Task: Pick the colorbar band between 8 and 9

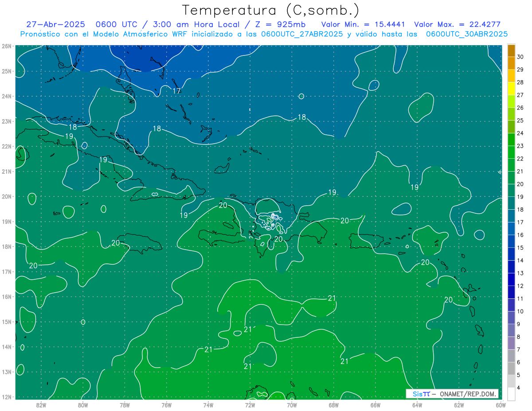Action: point(511,330)
